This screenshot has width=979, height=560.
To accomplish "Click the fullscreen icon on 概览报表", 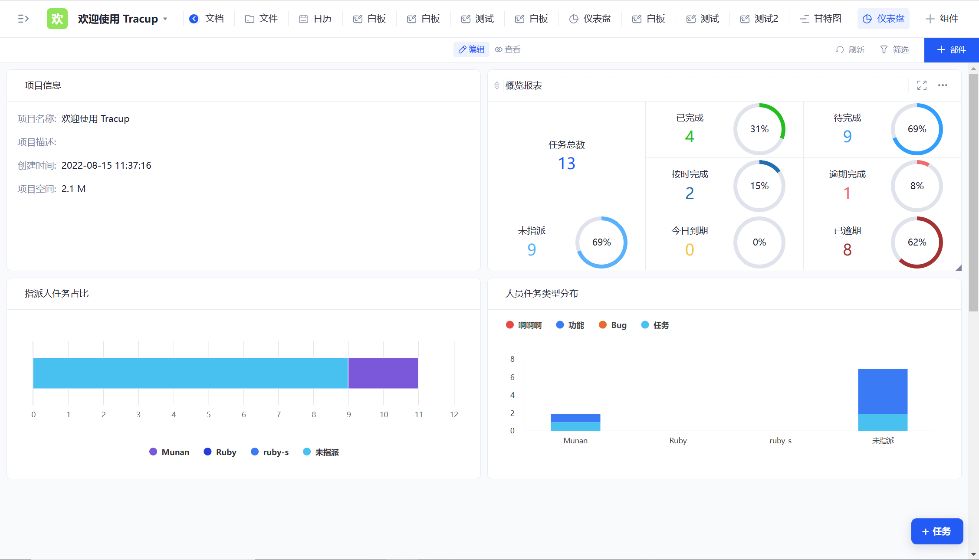I will tap(922, 85).
